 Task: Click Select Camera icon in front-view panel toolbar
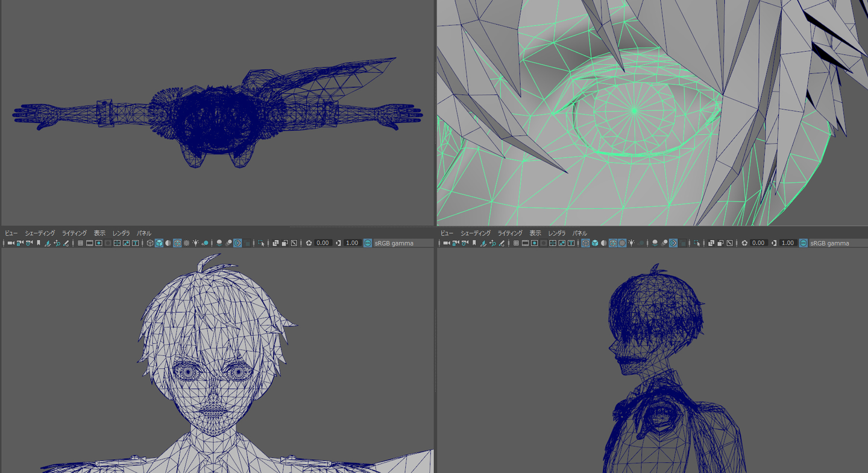pos(11,243)
